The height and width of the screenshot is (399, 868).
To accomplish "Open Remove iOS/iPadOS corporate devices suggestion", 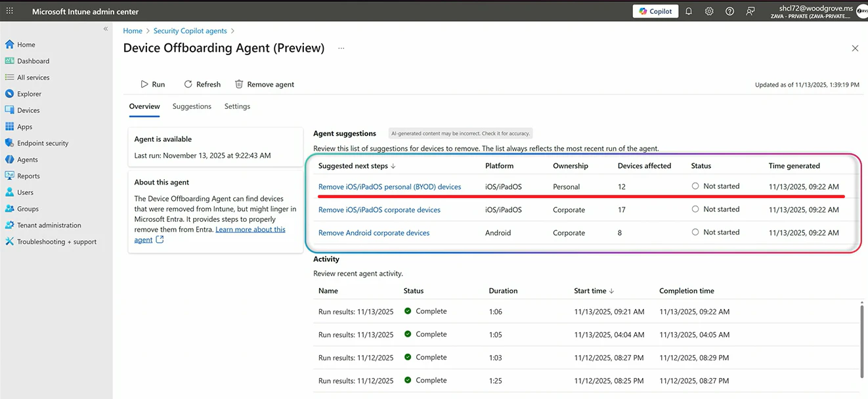I will point(380,210).
